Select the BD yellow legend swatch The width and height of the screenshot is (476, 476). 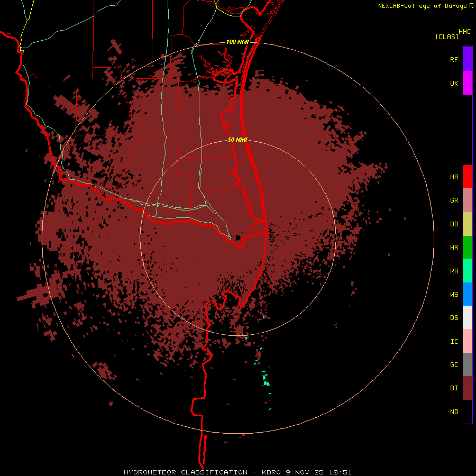(x=467, y=224)
